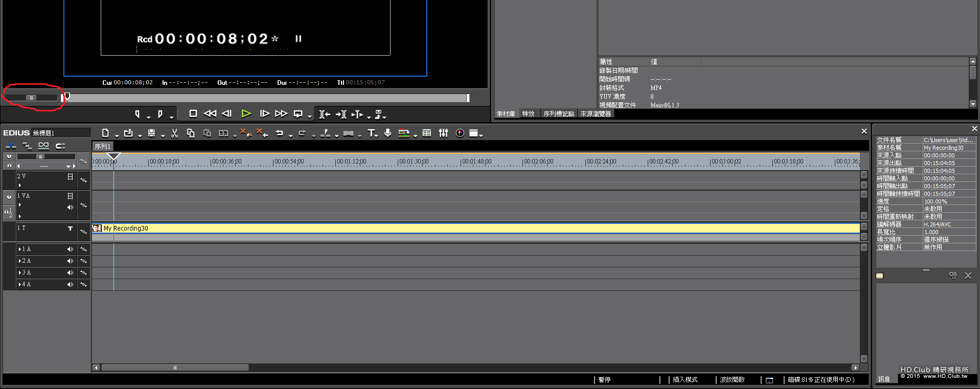The image size is (980, 389).
Task: Switch to the 特效 tab
Action: pyautogui.click(x=529, y=113)
